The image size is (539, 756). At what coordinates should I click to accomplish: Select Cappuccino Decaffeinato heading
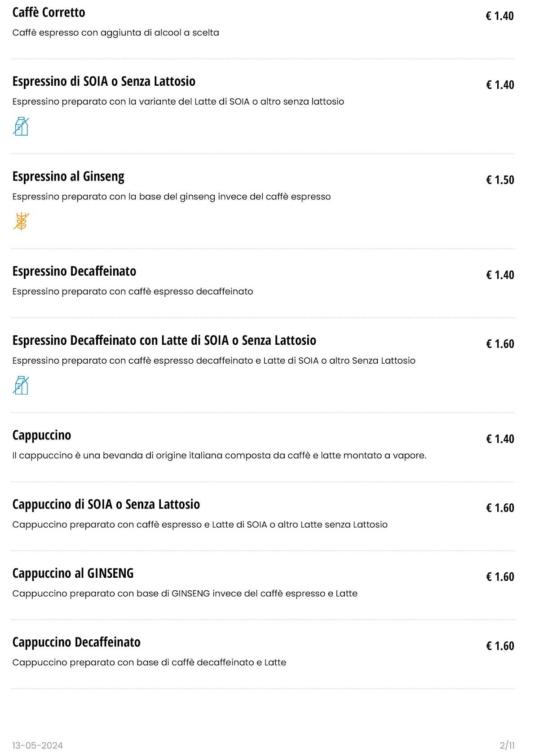click(76, 642)
